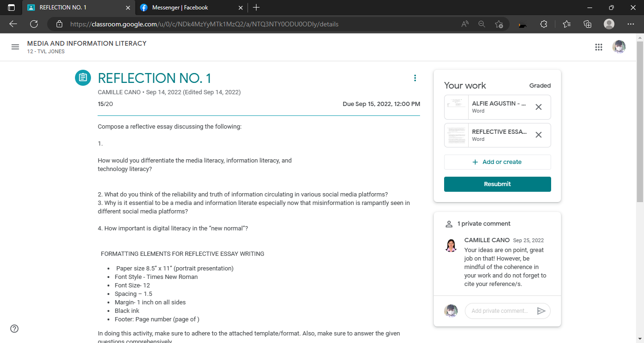
Task: Click the Margin- 1 inch on all sides bullet
Action: coord(150,302)
